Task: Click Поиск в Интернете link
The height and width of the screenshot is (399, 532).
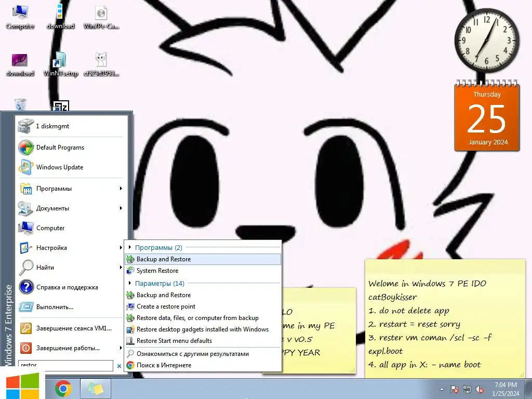Action: 203,365
